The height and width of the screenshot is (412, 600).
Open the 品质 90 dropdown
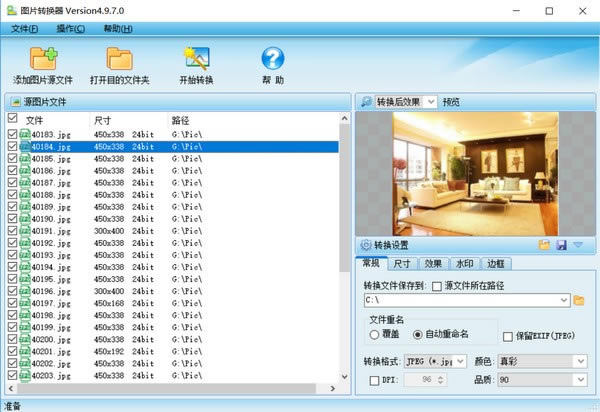click(x=580, y=379)
